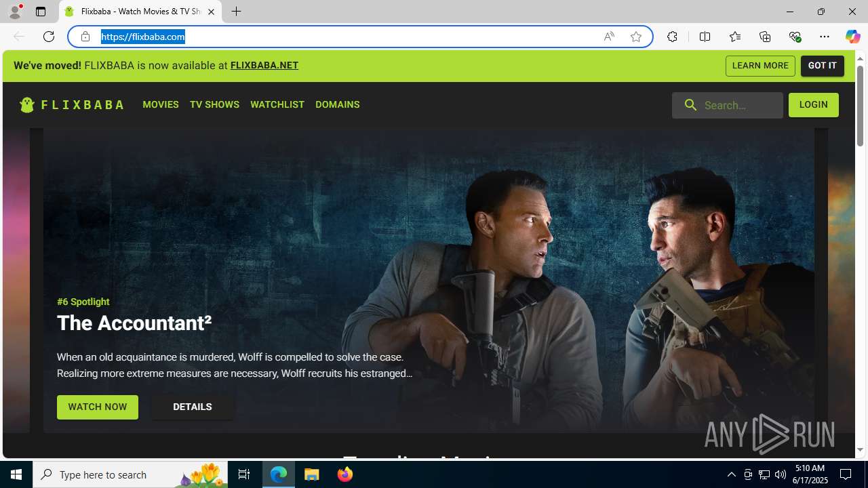Click the LEARN MORE button
This screenshot has width=868, height=488.
click(760, 66)
